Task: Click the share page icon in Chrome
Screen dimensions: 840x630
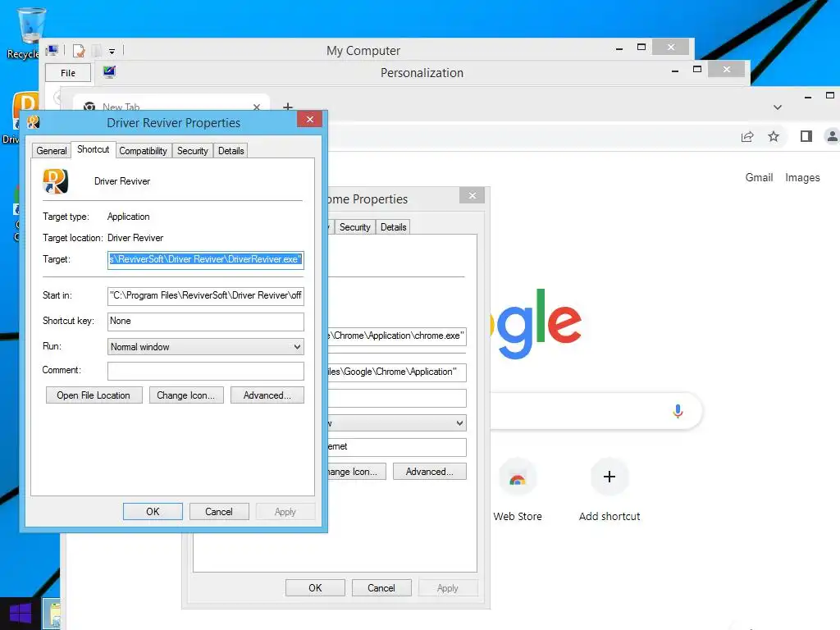Action: point(747,137)
